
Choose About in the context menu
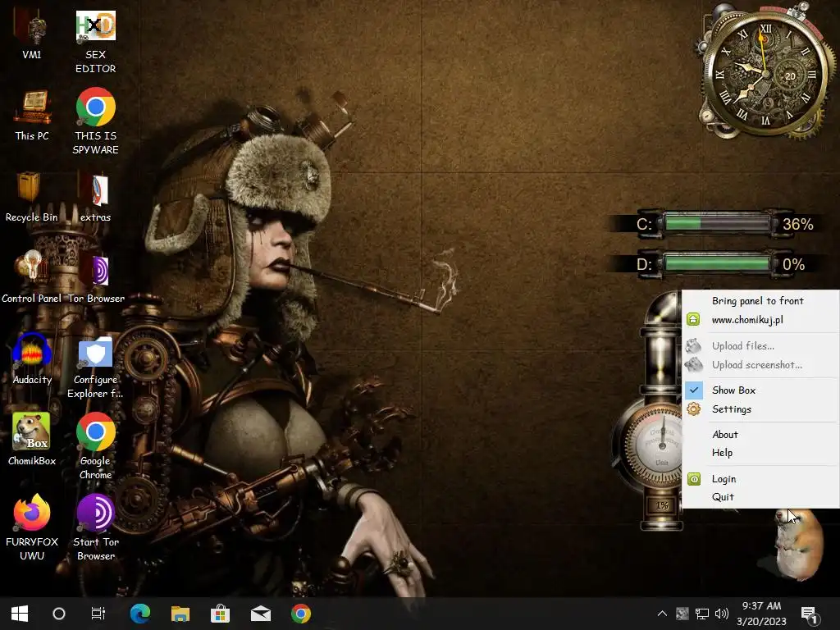click(760, 435)
